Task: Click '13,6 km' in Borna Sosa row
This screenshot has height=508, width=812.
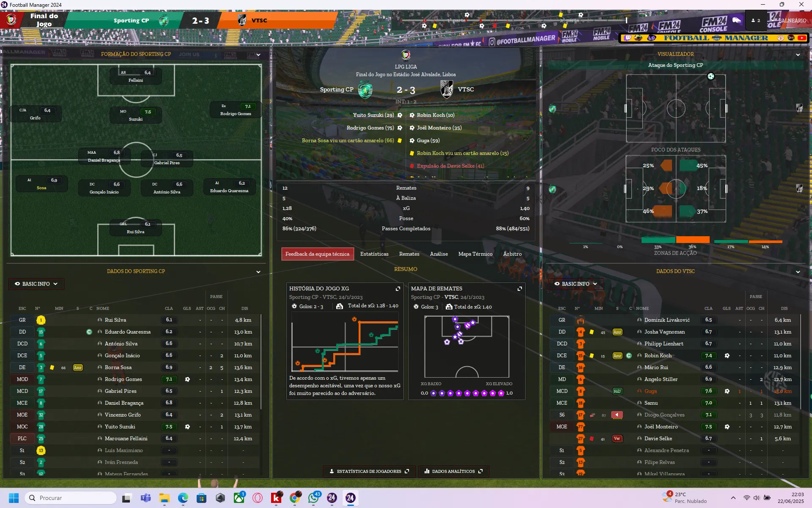Action: [243, 367]
